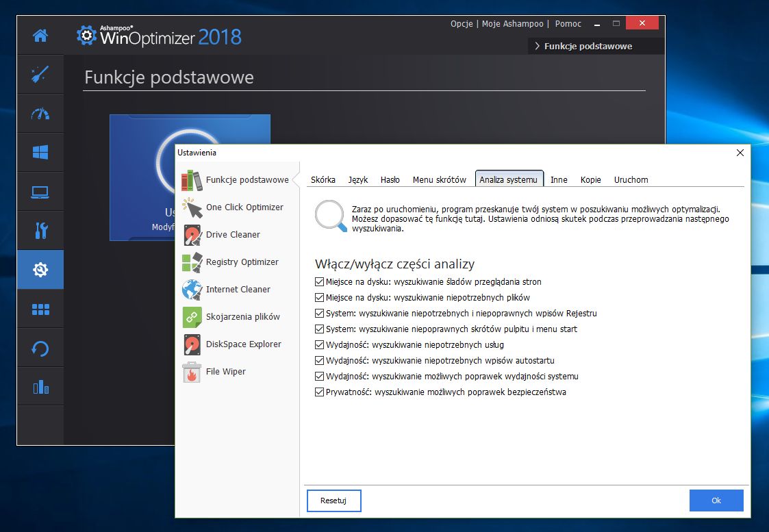Select the broom cleaning icon in sidebar

(40, 74)
